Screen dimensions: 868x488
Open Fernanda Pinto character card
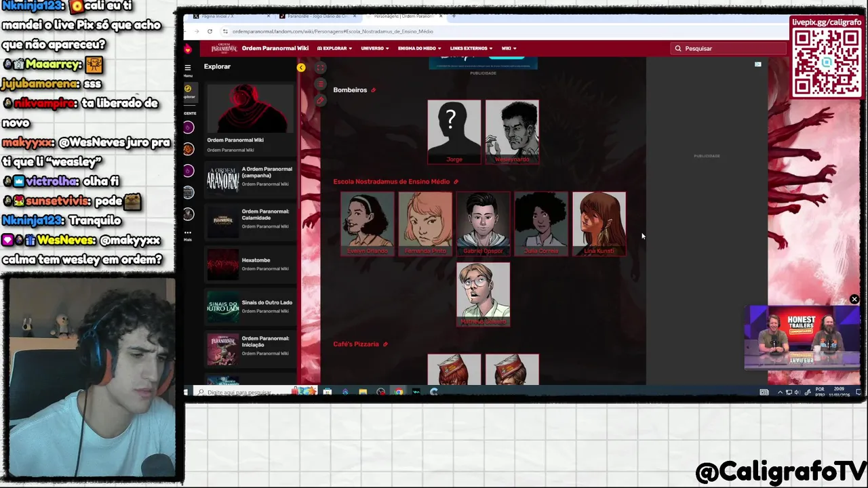(425, 224)
